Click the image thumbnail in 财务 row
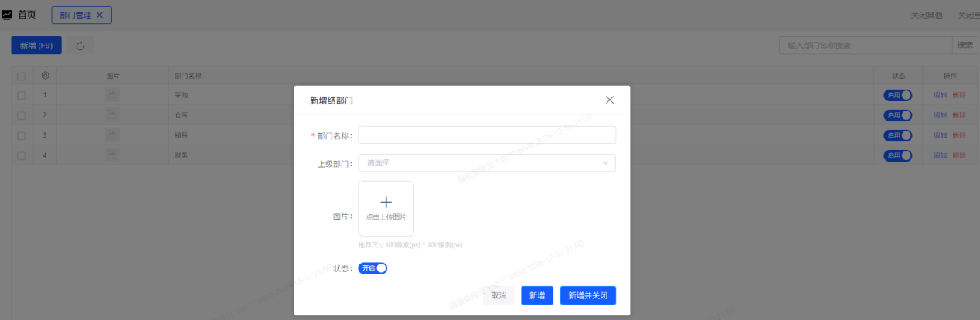The height and width of the screenshot is (320, 980). pos(112,155)
